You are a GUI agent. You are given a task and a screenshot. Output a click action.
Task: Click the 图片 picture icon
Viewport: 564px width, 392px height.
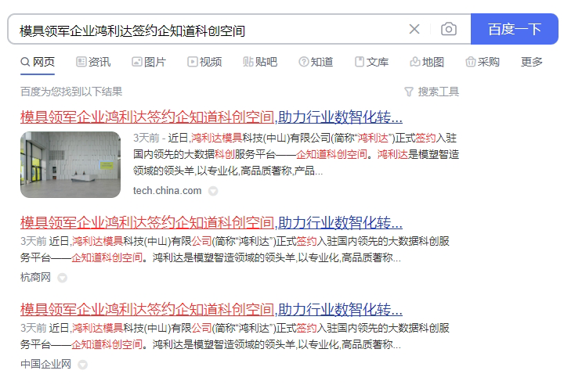pos(136,62)
